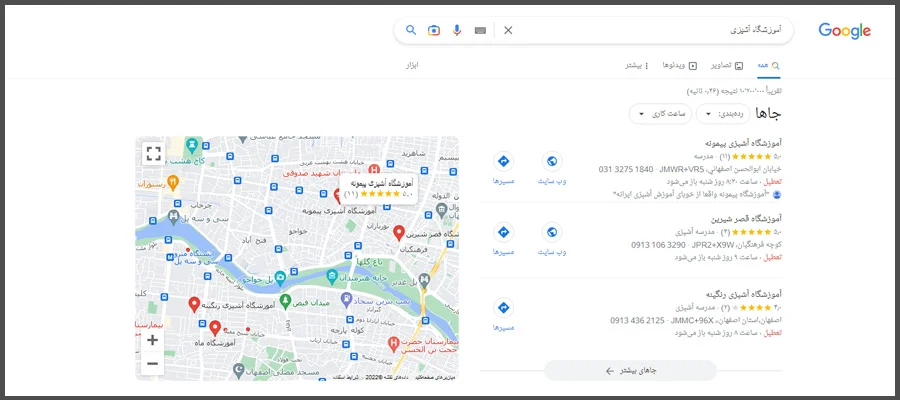Viewport: 900px width, 400px height.
Task: Go to Google home via logo
Action: (x=844, y=31)
